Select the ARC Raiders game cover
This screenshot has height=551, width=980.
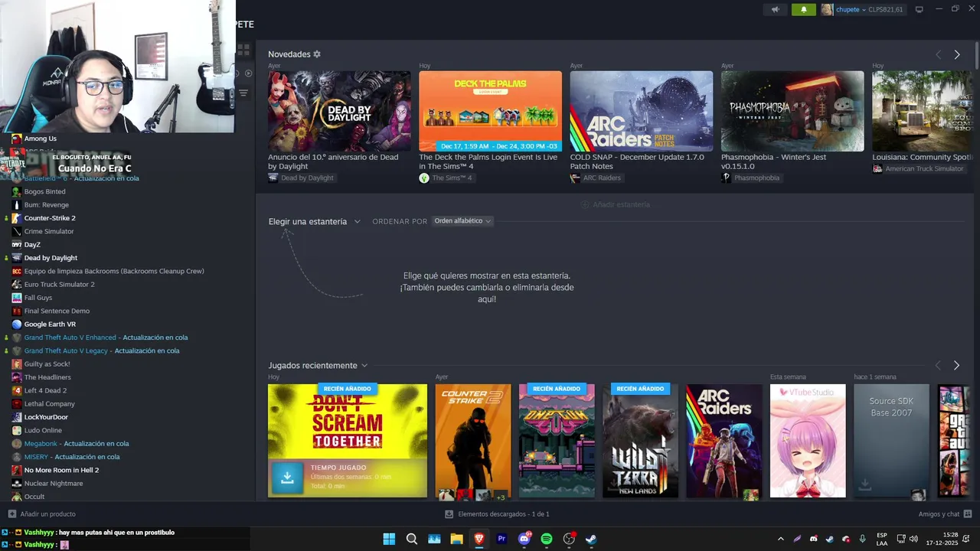(x=724, y=441)
